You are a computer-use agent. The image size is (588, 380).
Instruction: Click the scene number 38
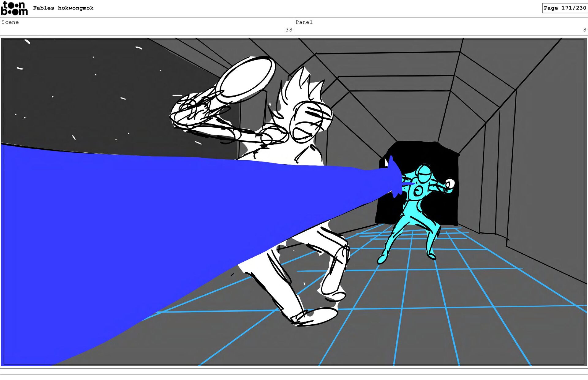pos(288,30)
